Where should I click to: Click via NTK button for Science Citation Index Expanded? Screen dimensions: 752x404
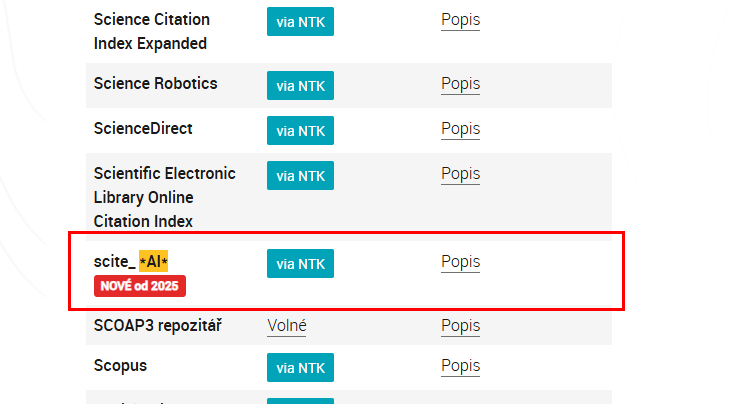point(300,21)
